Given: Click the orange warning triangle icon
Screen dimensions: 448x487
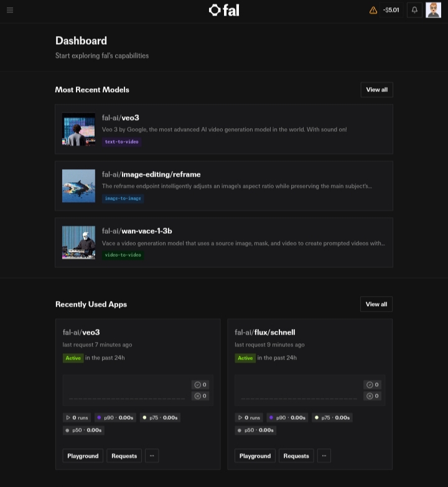Looking at the screenshot, I should pos(373,10).
